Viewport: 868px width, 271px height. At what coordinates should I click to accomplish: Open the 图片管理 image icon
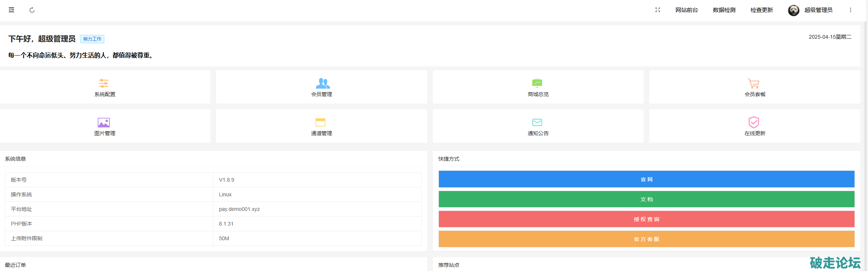(104, 122)
